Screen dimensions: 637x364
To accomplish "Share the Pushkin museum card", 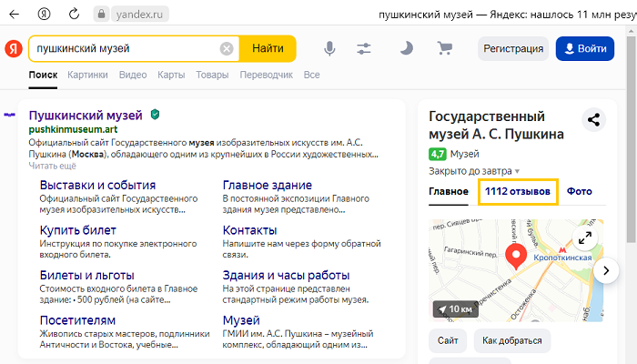I will 593,119.
